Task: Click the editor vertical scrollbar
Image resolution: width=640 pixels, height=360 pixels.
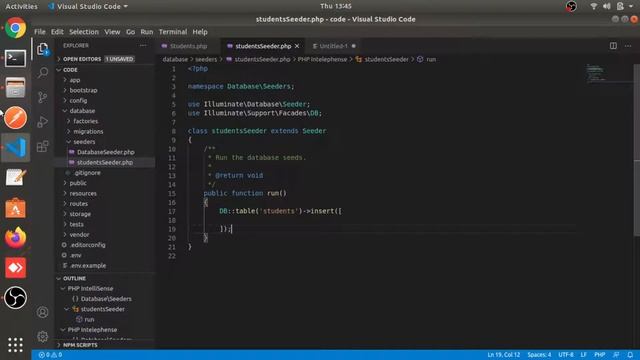Action: click(636, 149)
